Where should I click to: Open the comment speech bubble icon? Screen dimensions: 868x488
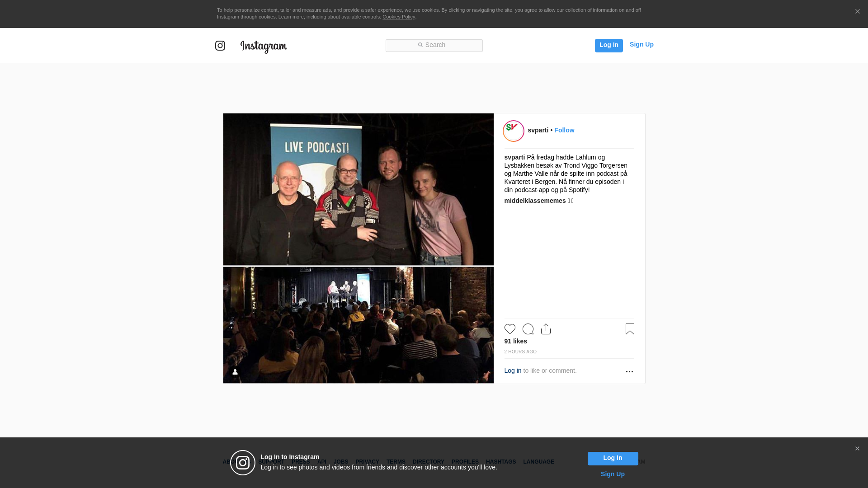(528, 329)
